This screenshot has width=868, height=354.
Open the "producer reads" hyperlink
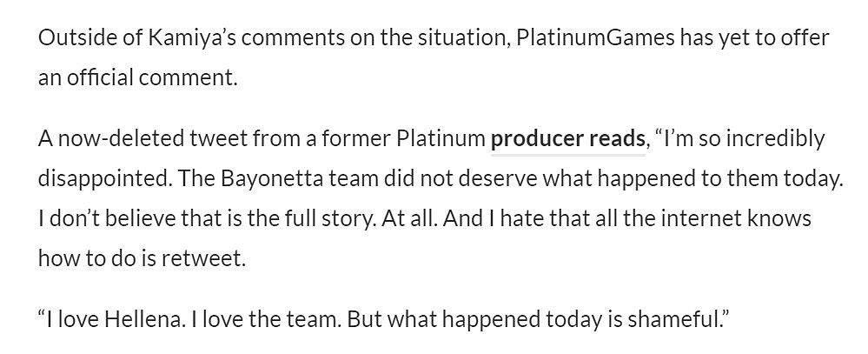click(568, 139)
